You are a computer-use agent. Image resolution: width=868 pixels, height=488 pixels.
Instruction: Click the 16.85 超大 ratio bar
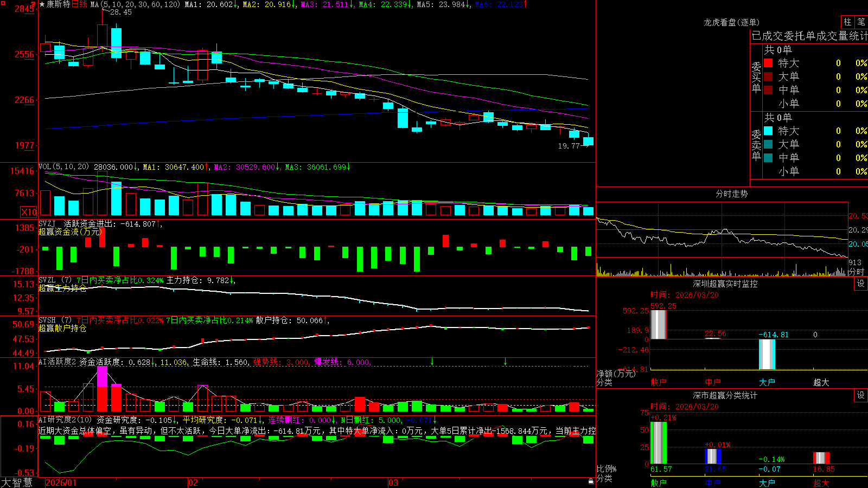(821, 458)
